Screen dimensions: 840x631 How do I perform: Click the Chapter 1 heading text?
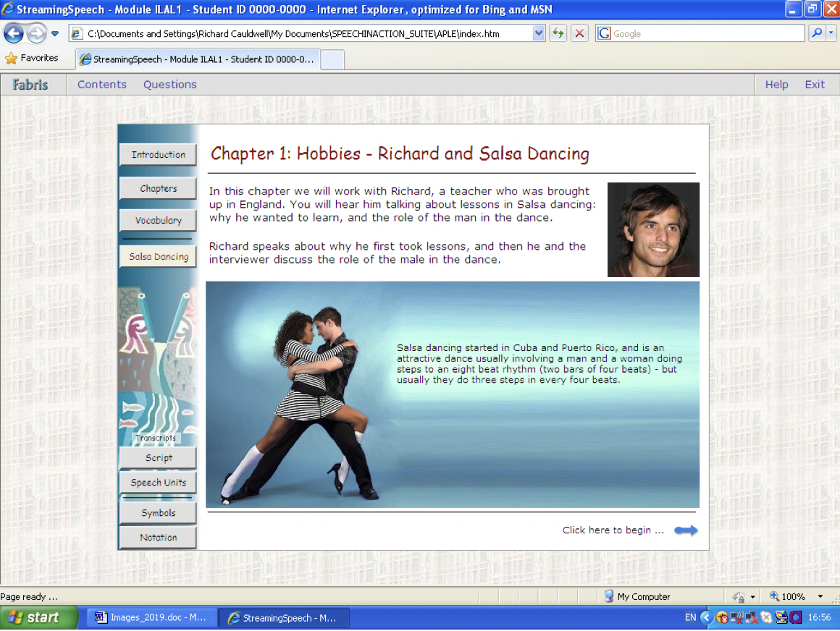(x=400, y=153)
